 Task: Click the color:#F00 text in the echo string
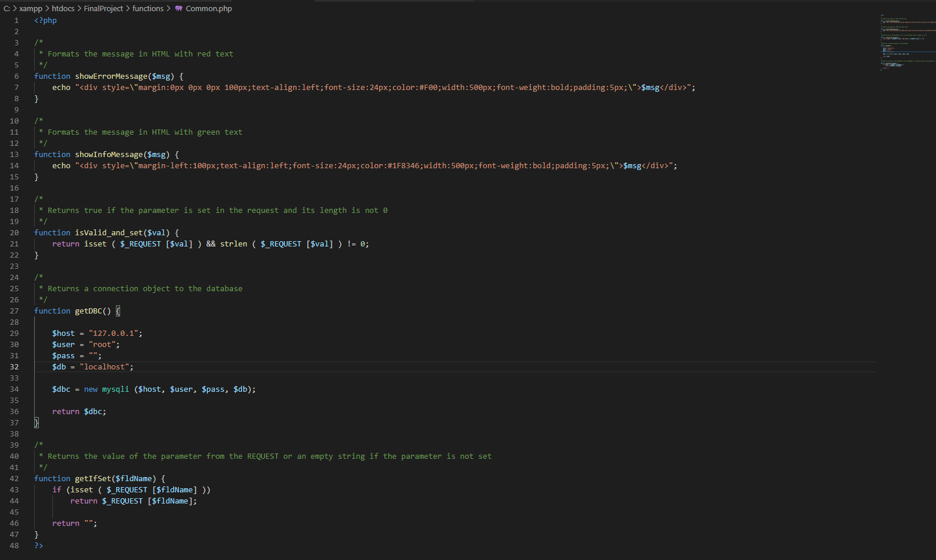click(x=415, y=87)
